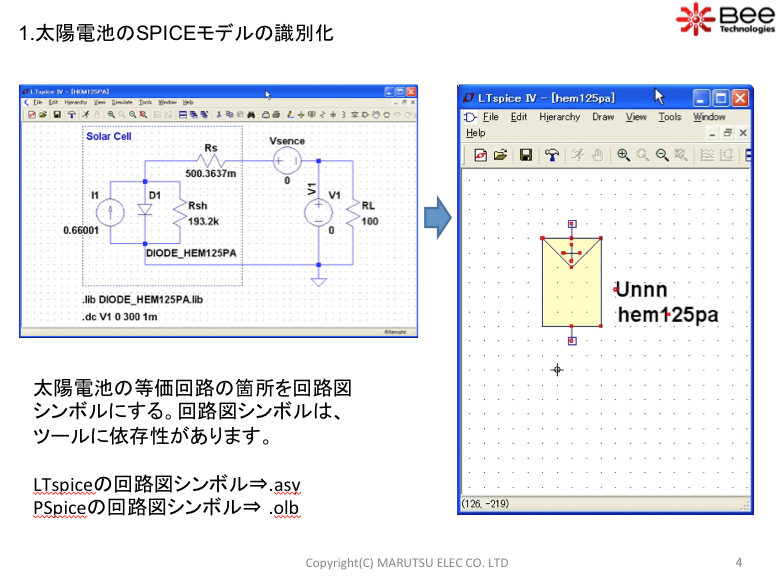This screenshot has height=578, width=781.
Task: Click Save icon in HEM125PA schematic window
Action: pyautogui.click(x=57, y=115)
